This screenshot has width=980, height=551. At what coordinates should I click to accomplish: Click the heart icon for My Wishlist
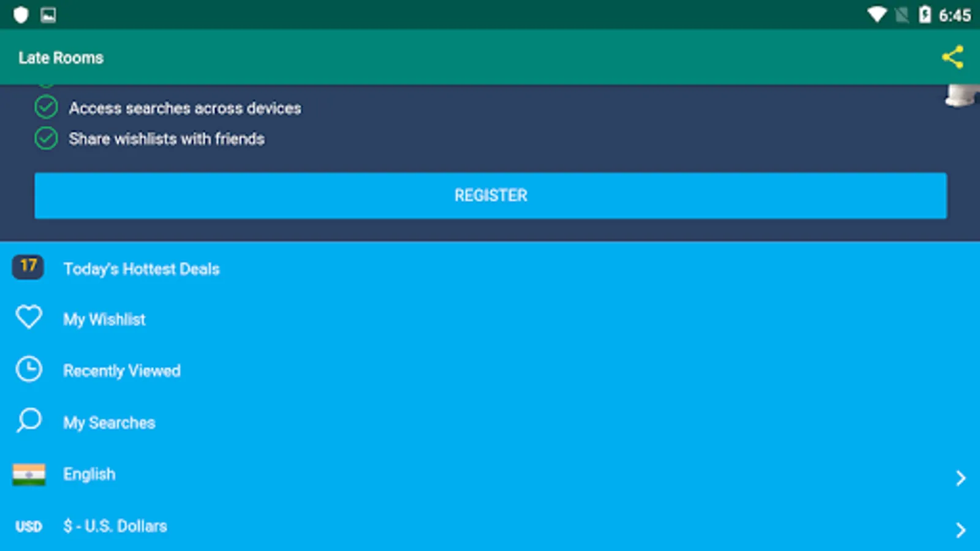point(29,317)
